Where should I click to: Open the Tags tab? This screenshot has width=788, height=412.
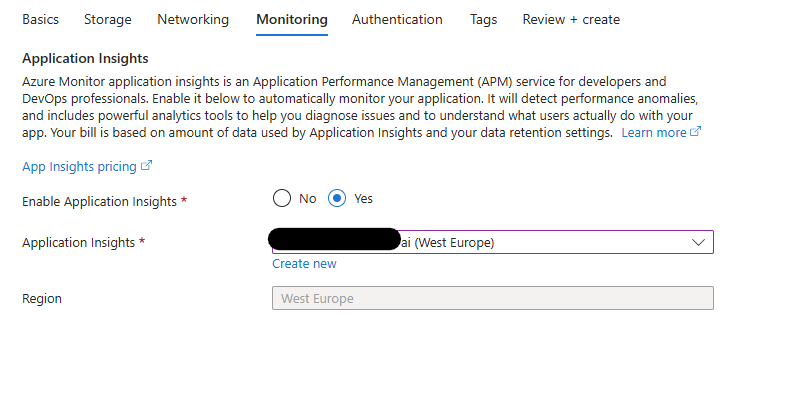(483, 19)
